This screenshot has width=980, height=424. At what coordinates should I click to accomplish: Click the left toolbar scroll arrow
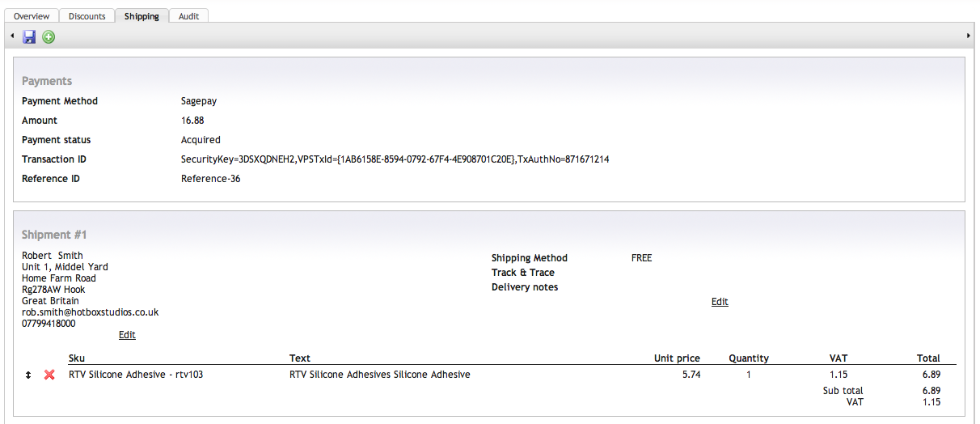click(x=13, y=36)
